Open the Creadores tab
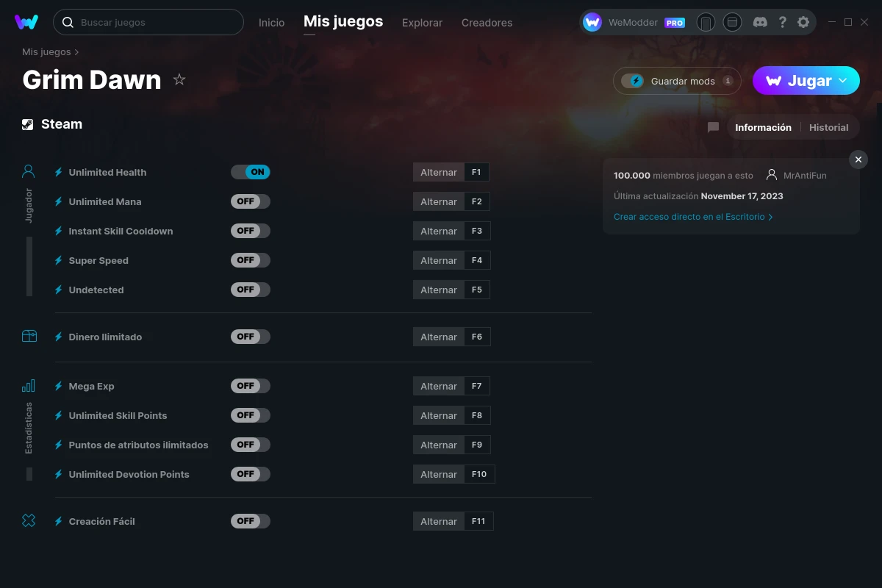 click(487, 23)
